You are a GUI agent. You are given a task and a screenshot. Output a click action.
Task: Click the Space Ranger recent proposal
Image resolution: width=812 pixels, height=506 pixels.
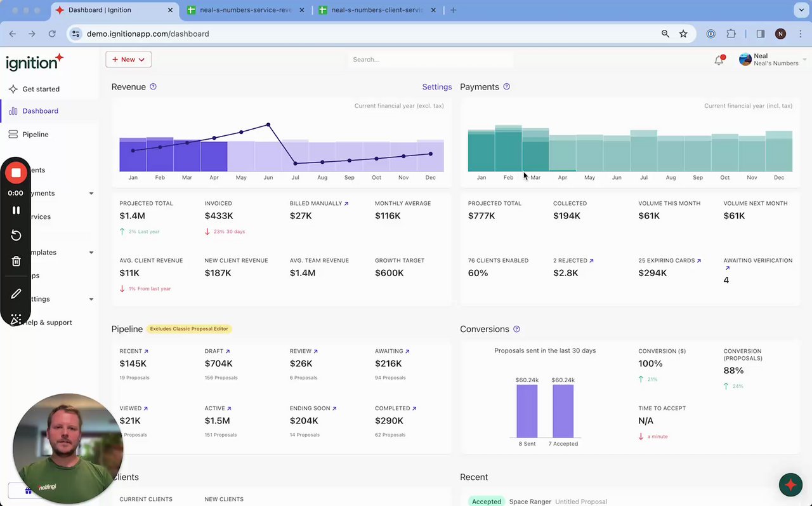coord(530,502)
